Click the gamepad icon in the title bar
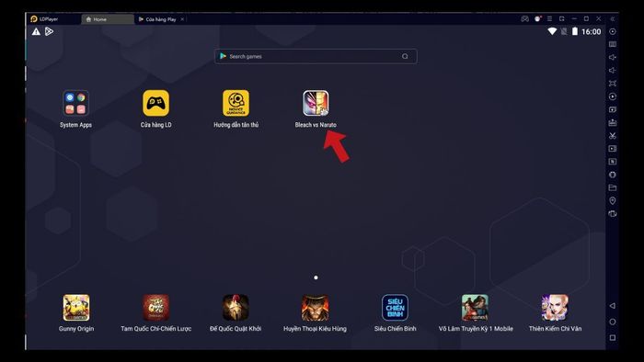Image resolution: width=644 pixels, height=362 pixels. pos(525,19)
